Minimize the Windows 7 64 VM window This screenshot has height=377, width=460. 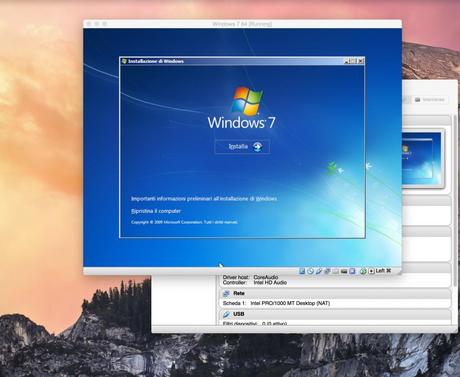[x=97, y=24]
